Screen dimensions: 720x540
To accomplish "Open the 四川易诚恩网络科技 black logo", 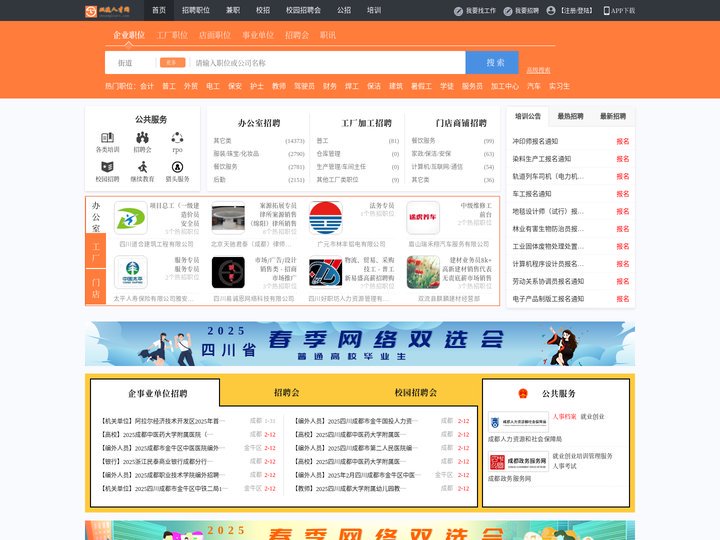I will pyautogui.click(x=228, y=272).
